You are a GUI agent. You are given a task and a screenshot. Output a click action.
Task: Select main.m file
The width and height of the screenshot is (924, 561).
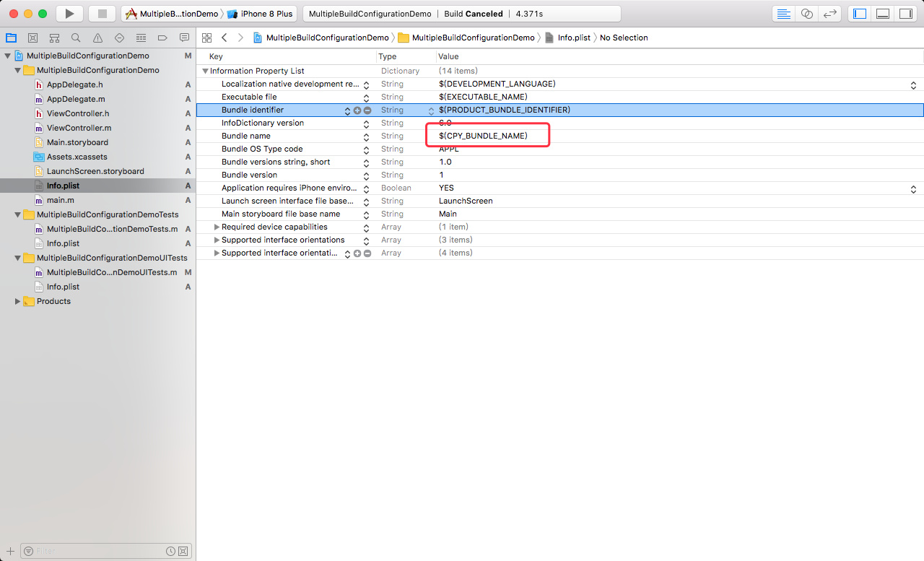point(60,200)
